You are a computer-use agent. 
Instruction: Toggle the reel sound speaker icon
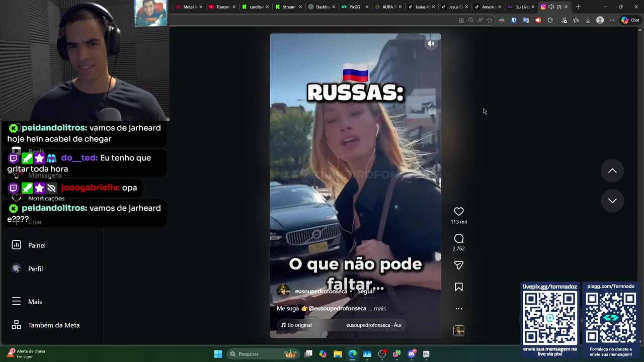coord(431,44)
